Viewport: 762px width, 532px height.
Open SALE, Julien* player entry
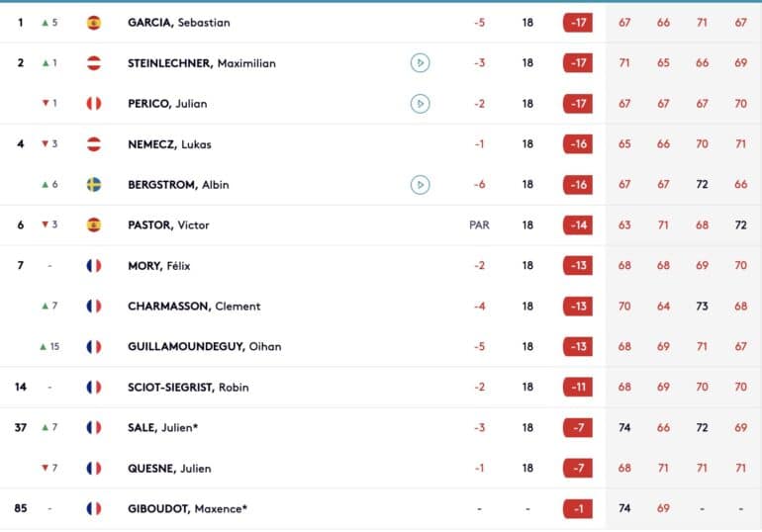pos(163,428)
